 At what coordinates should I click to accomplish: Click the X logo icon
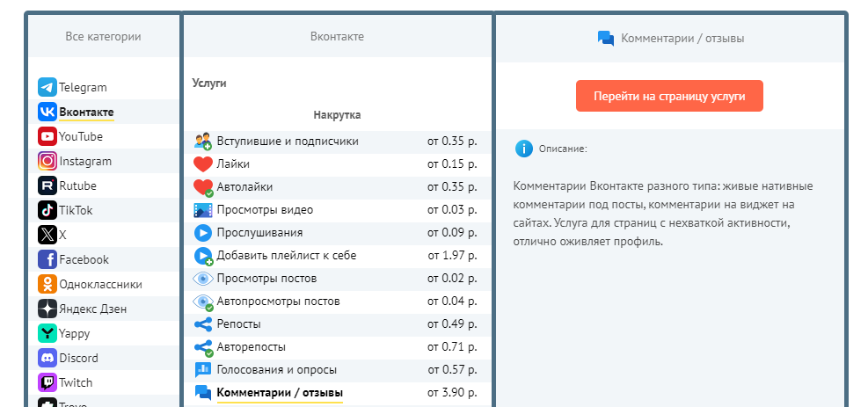pos(47,235)
